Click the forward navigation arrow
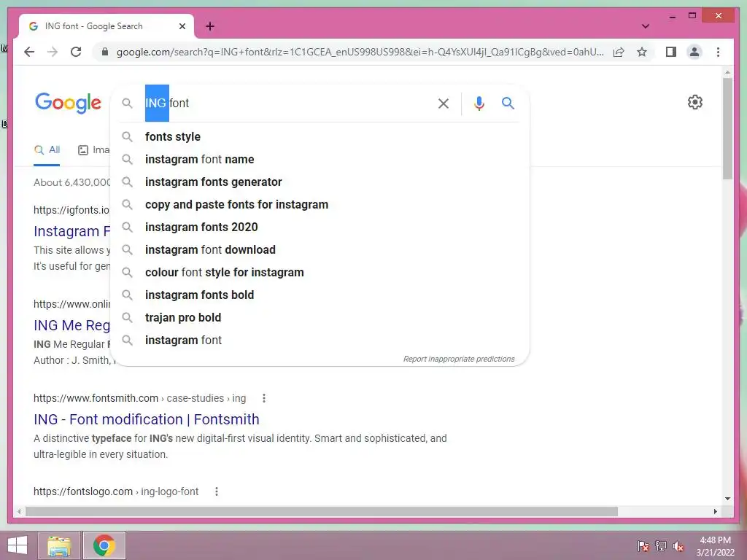The height and width of the screenshot is (560, 747). pyautogui.click(x=53, y=52)
